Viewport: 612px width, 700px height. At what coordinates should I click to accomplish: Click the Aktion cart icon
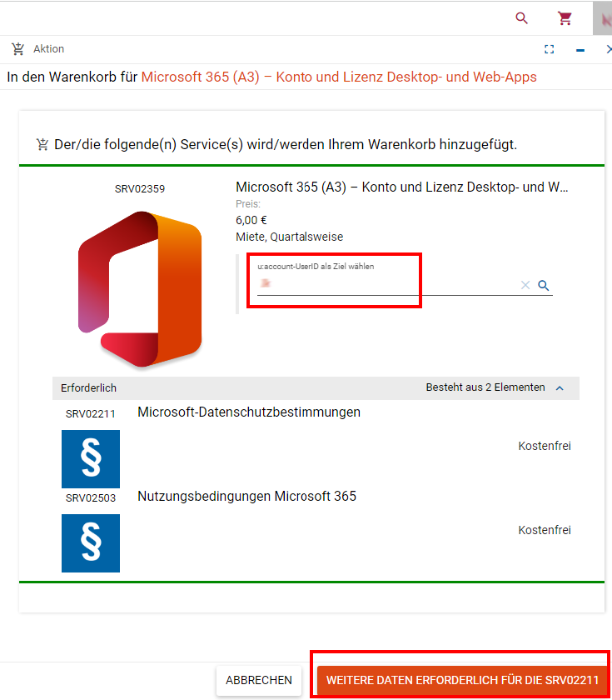(x=18, y=49)
